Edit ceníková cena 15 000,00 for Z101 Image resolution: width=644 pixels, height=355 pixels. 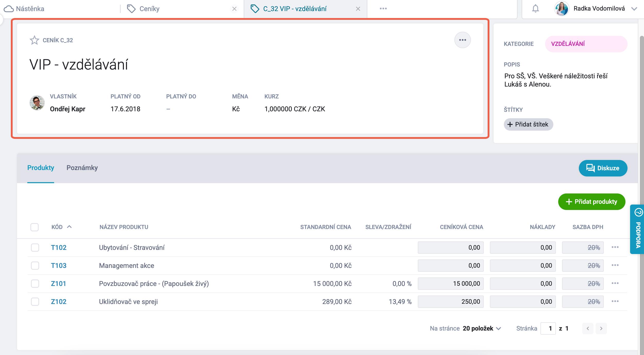pyautogui.click(x=451, y=284)
